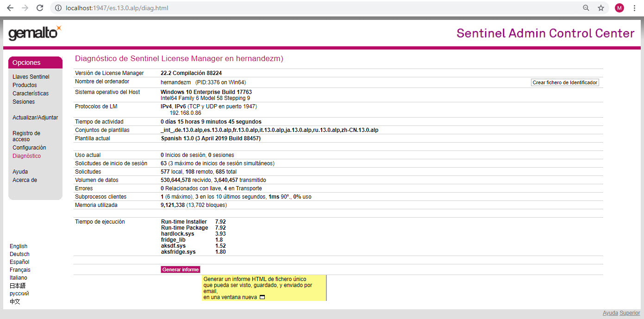The width and height of the screenshot is (644, 319).
Task: Click the Subprocesos clientes value
Action: point(236,197)
